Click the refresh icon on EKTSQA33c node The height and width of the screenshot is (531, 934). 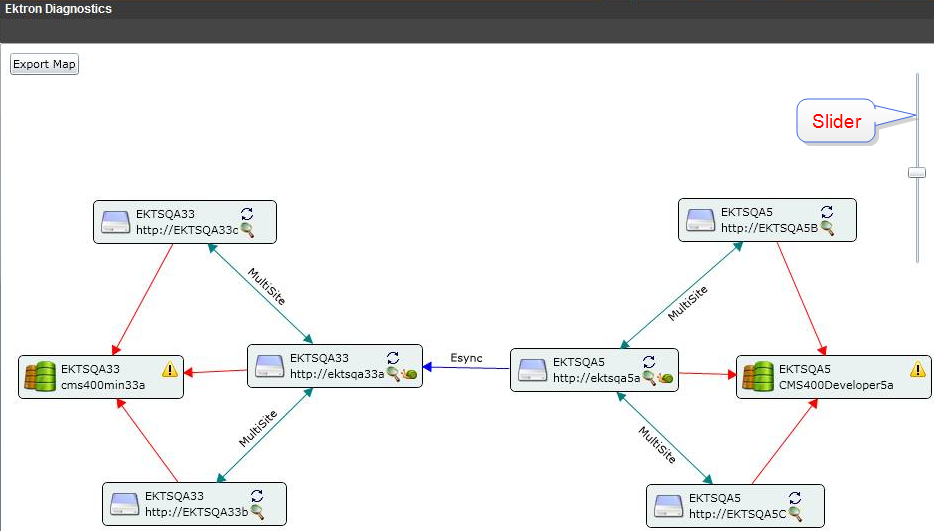[x=247, y=213]
